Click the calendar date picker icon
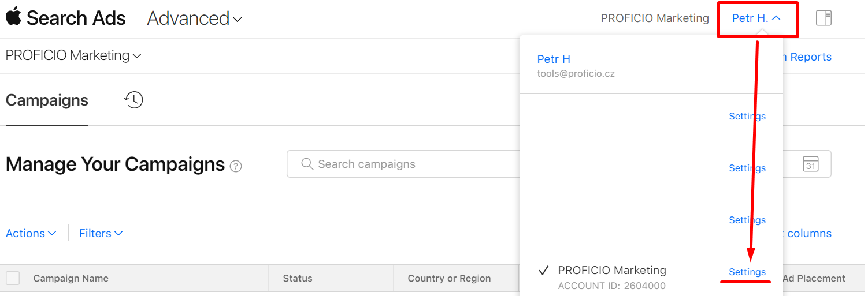868x296 pixels. [x=811, y=164]
